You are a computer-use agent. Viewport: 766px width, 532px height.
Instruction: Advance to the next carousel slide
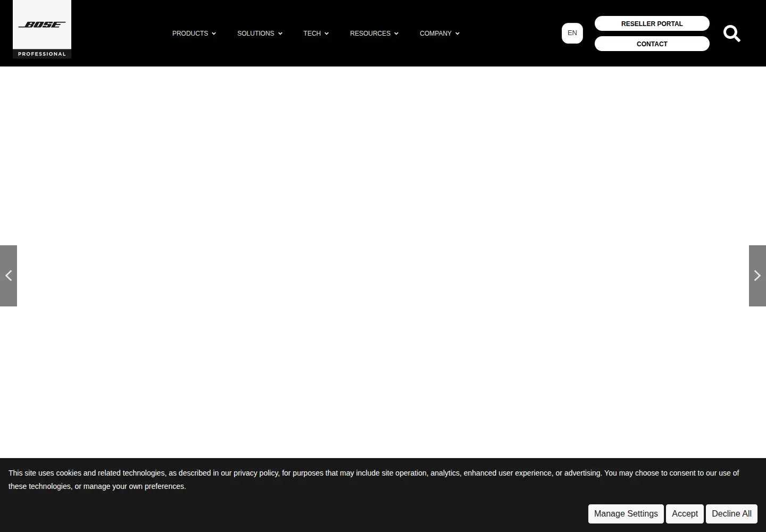click(757, 276)
